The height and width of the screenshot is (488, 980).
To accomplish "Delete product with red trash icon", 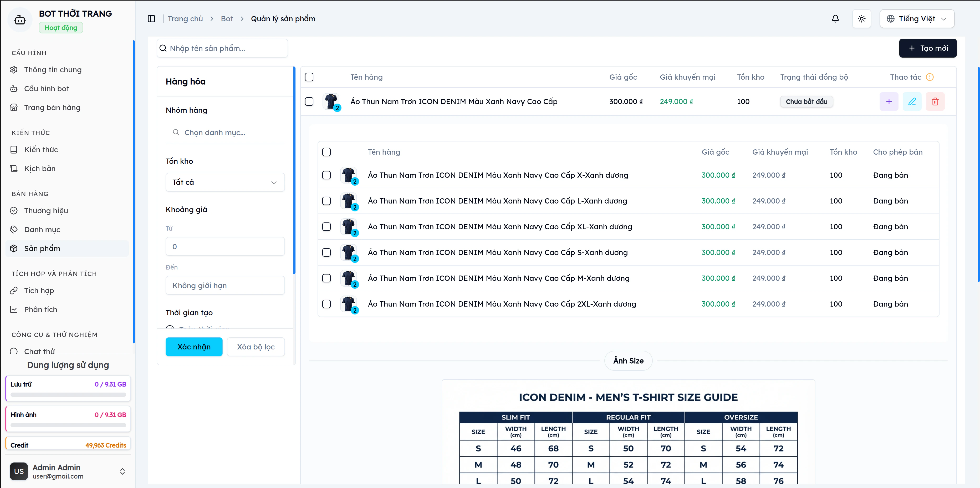I will (x=935, y=102).
